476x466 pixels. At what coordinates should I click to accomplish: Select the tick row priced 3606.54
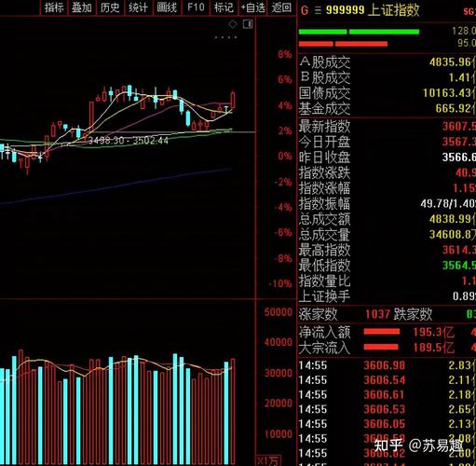[388, 380]
